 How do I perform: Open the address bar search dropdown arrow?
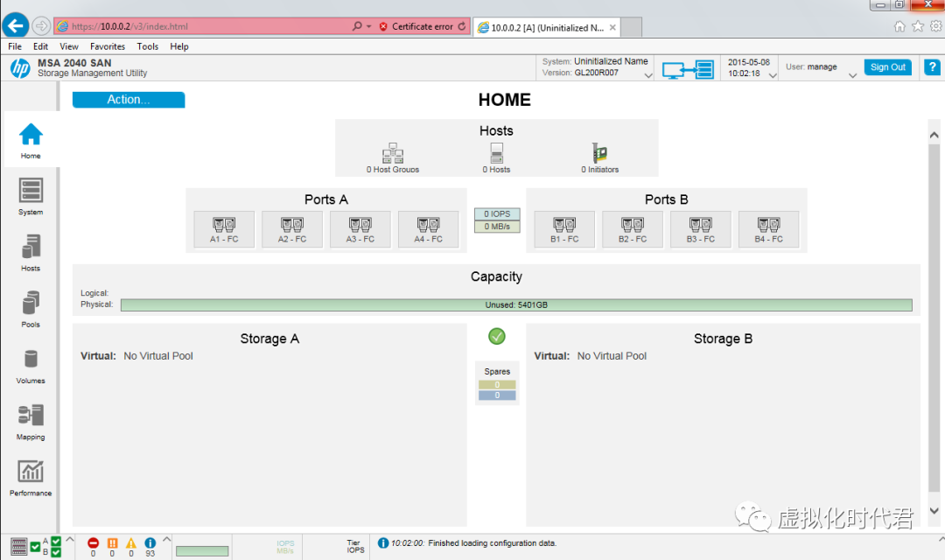pos(369,26)
